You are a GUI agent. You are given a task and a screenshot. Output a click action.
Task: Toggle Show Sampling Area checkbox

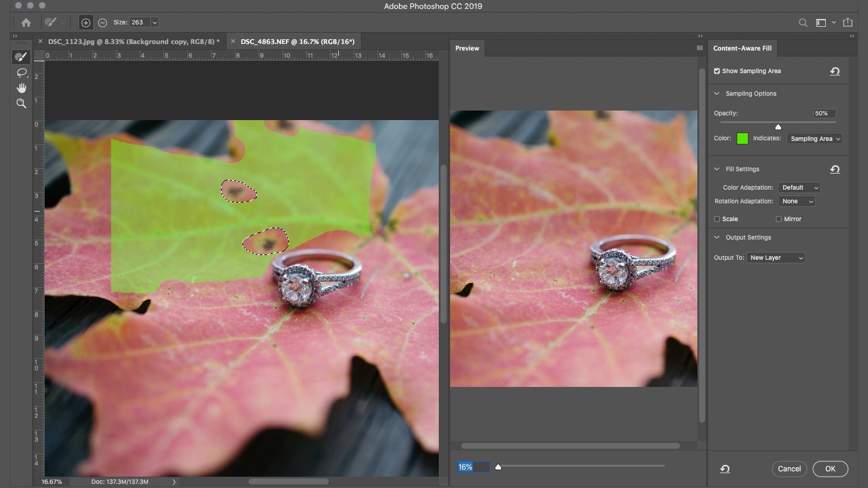pyautogui.click(x=717, y=71)
